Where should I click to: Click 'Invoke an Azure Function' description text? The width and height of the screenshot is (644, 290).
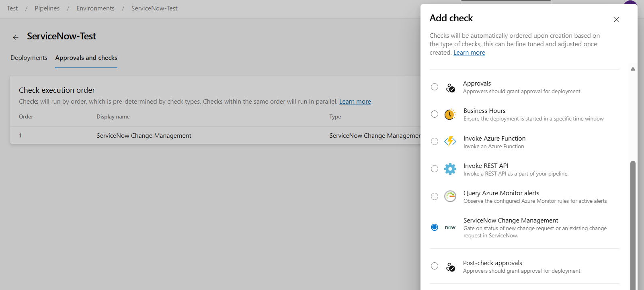494,147
